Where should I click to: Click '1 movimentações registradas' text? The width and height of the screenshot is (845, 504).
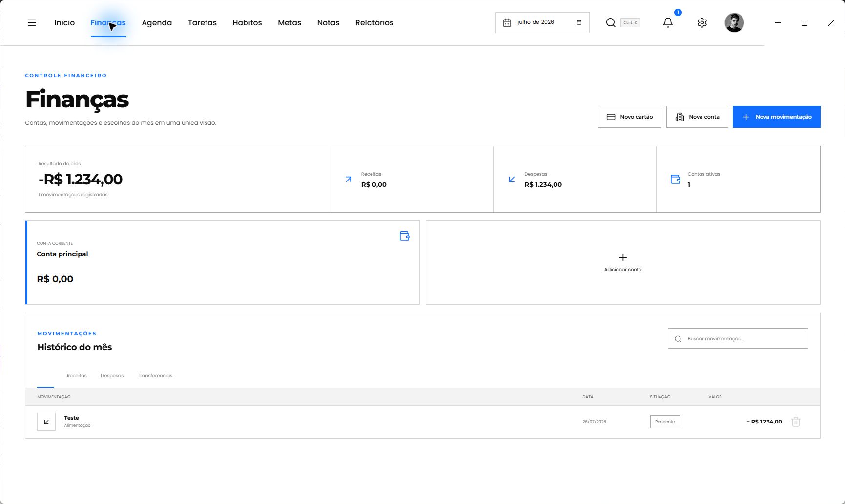coord(73,195)
